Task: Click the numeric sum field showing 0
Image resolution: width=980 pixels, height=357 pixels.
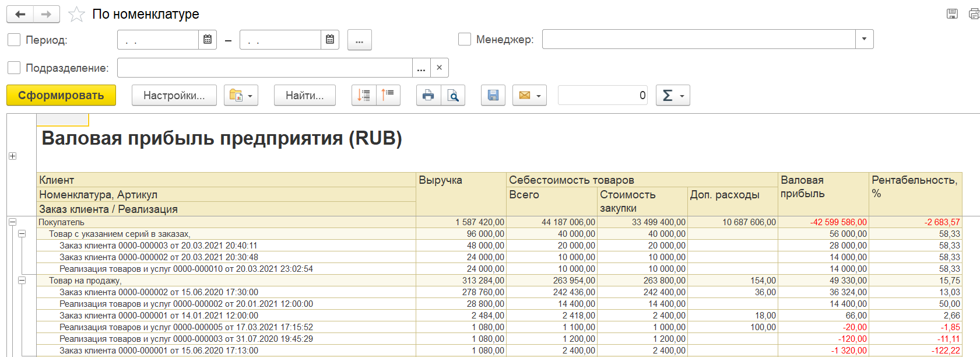Action: coord(603,95)
